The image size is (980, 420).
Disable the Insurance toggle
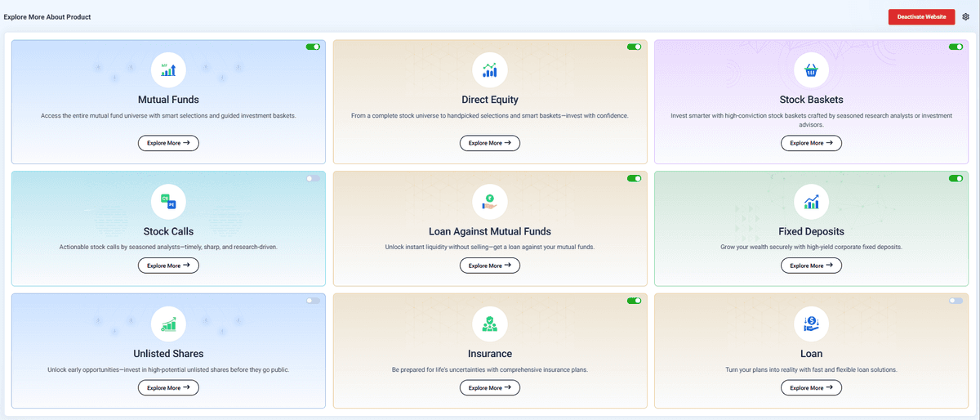pos(634,301)
